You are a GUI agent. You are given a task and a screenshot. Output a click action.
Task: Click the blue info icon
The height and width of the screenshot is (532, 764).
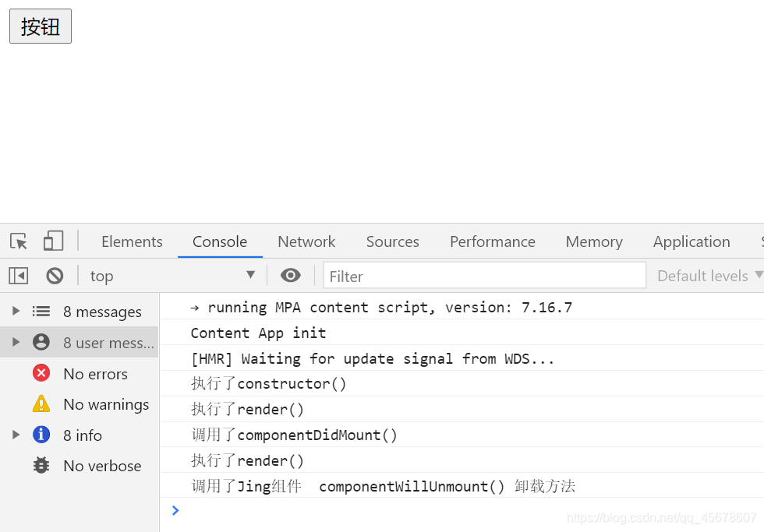[x=41, y=434]
